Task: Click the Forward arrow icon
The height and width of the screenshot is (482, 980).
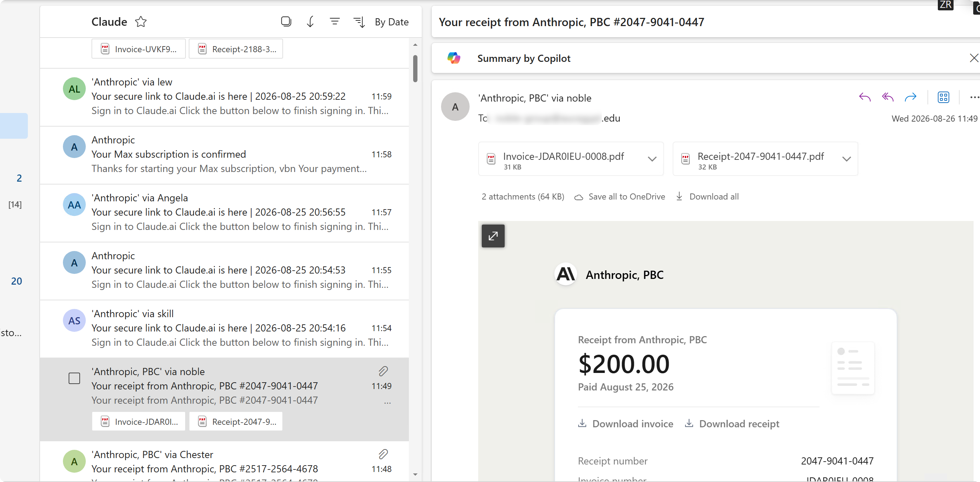Action: (910, 98)
